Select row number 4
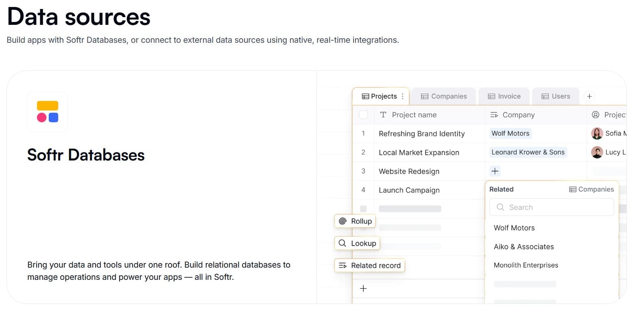644x312 pixels. pos(363,190)
